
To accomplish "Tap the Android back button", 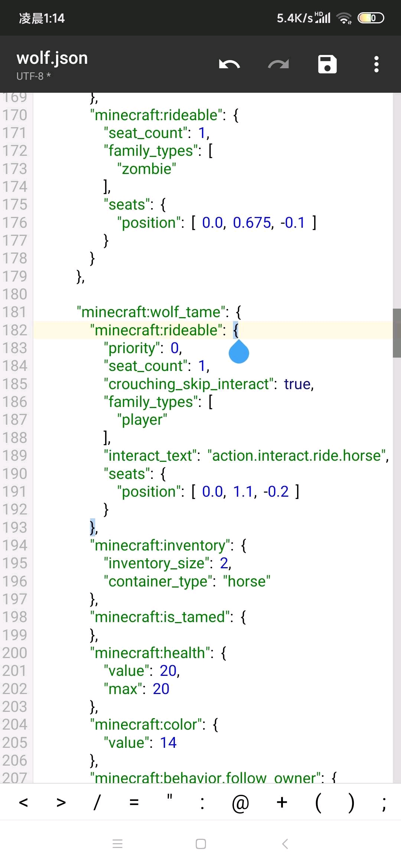I will tap(285, 844).
